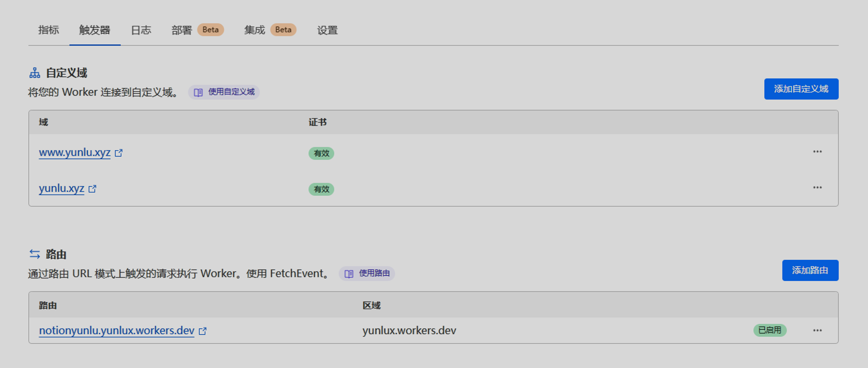868x368 pixels.
Task: Click the 自定义域 network icon
Action: click(35, 73)
